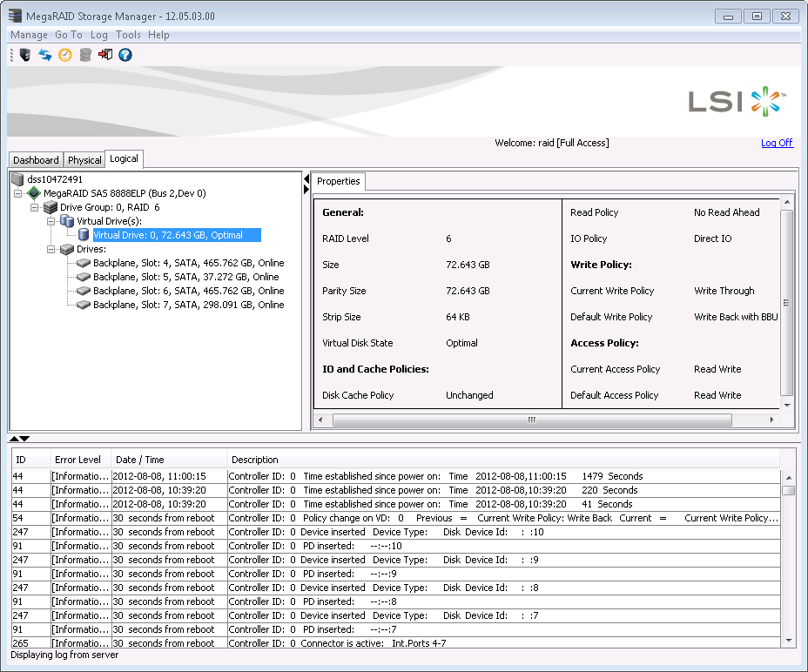Open the Log menu
This screenshot has height=672, width=808.
[99, 35]
